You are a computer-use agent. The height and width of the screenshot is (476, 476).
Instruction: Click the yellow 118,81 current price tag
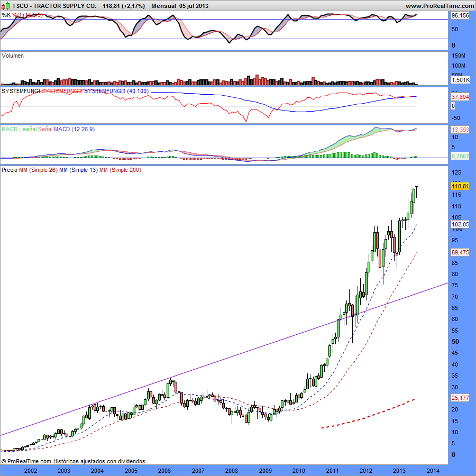pos(460,186)
